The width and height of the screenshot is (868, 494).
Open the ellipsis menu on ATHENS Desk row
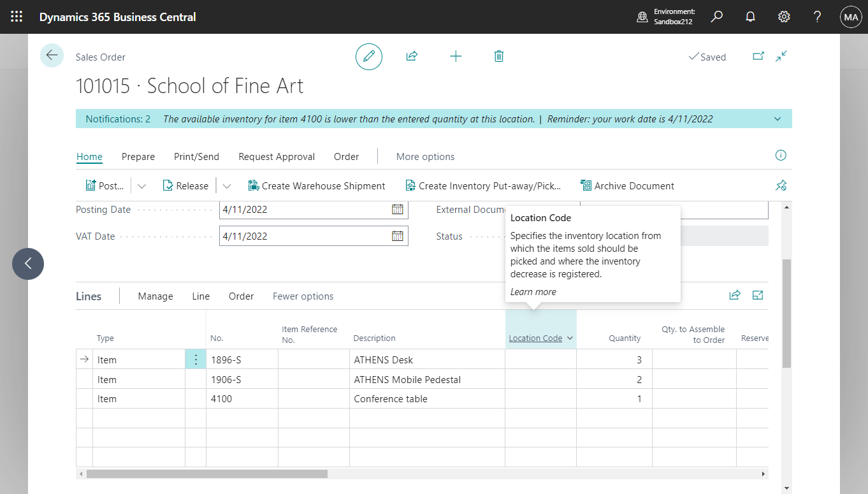click(x=196, y=359)
